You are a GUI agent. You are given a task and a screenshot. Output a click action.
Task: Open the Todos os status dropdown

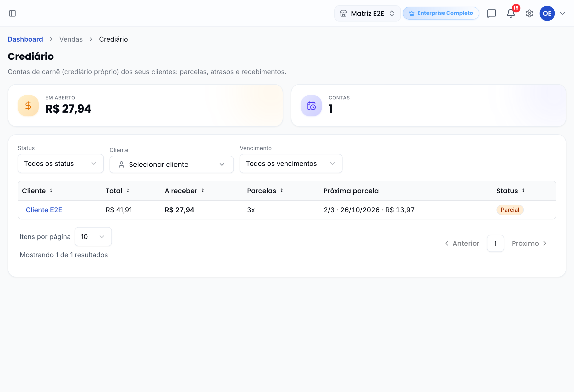tap(61, 163)
